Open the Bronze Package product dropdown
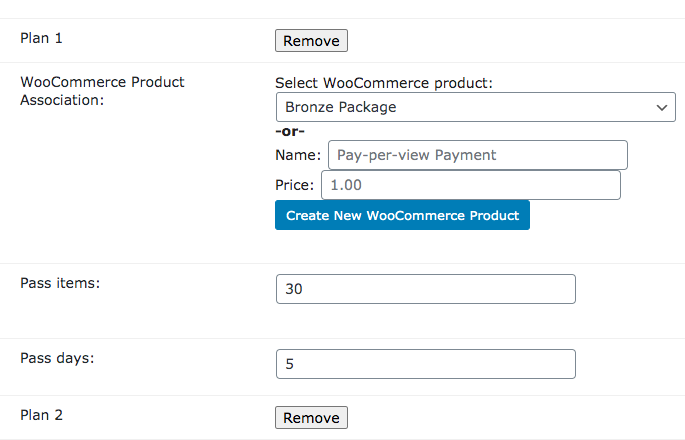 pos(476,107)
